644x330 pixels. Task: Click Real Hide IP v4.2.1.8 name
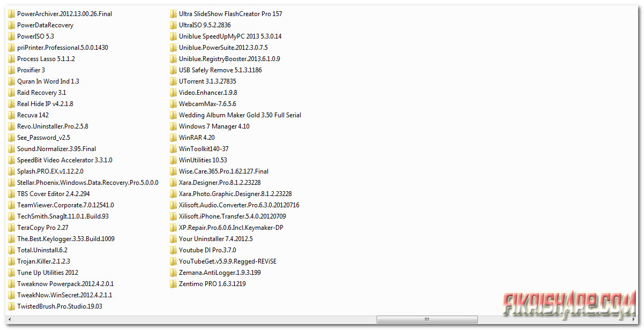point(45,104)
